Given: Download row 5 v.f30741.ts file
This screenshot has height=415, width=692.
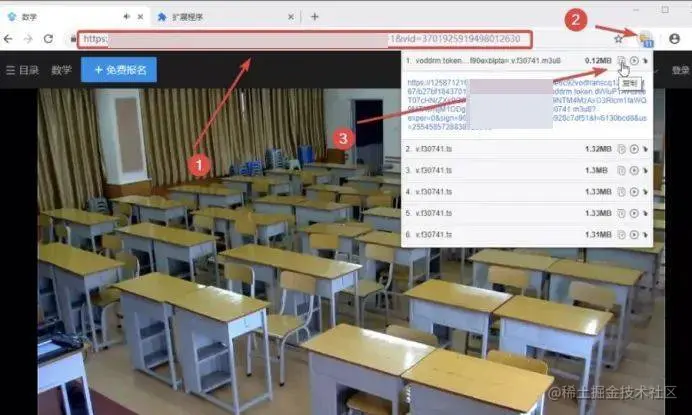Looking at the screenshot, I should [x=645, y=213].
